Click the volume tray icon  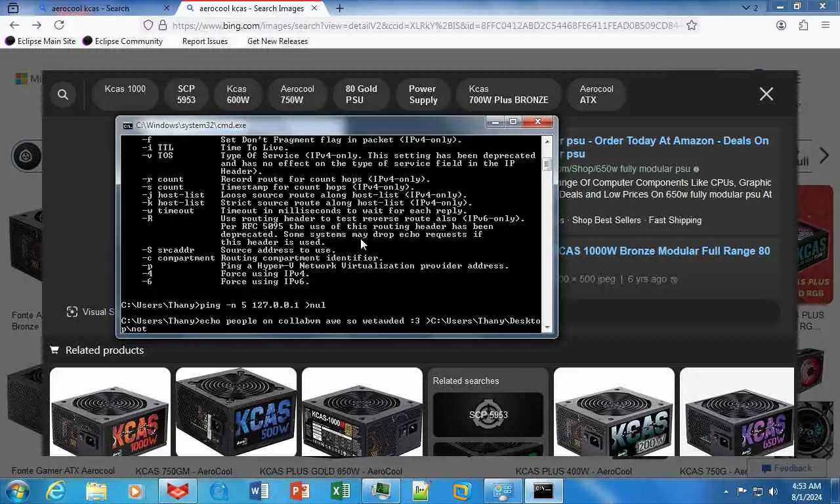point(774,491)
